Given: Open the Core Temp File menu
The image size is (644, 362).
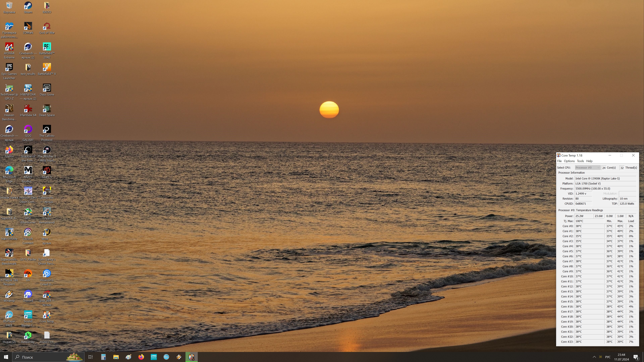Looking at the screenshot, I should coord(559,161).
